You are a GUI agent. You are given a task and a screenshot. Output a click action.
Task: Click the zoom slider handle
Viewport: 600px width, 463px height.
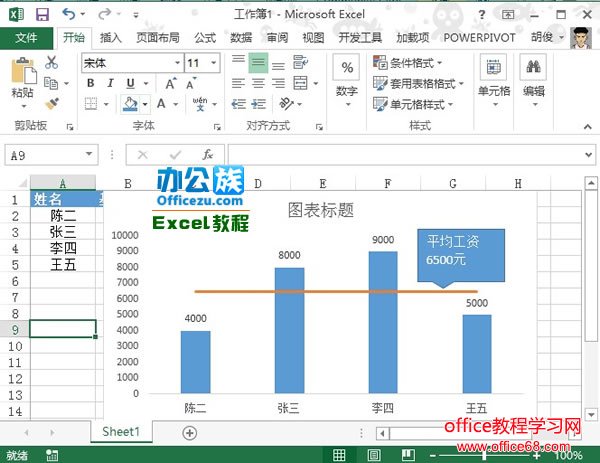click(484, 455)
